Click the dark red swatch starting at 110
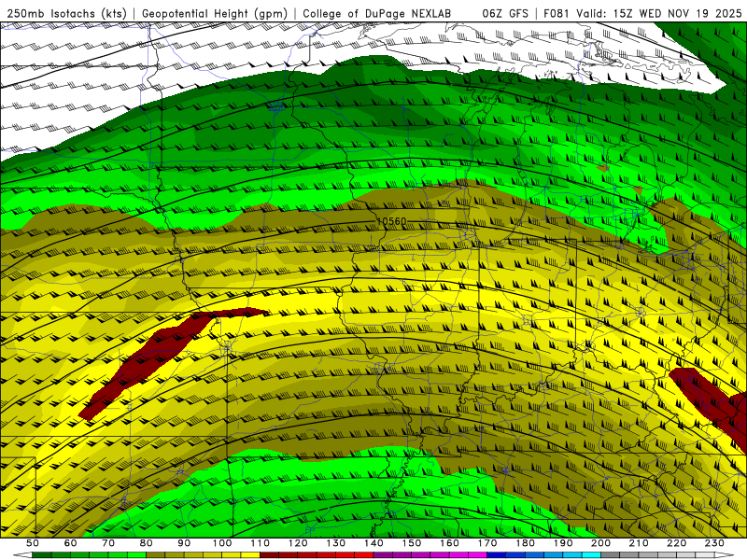 click(269, 555)
